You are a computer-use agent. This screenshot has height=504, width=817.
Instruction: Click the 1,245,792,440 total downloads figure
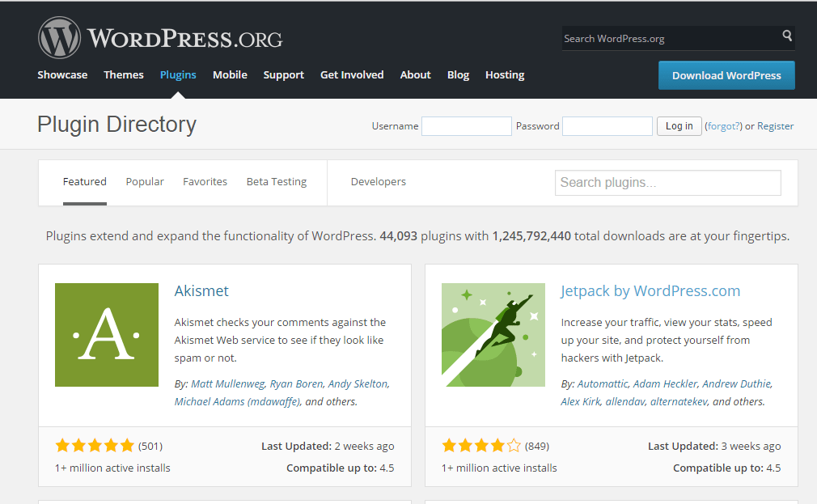point(531,236)
